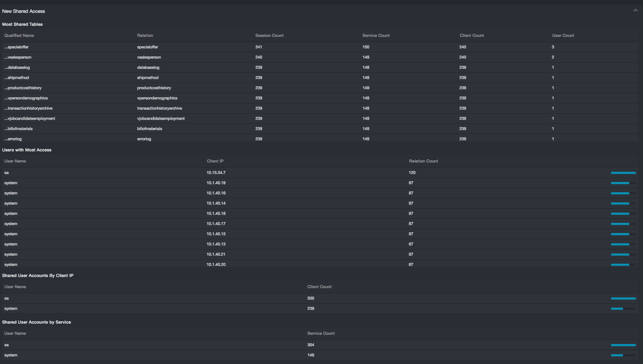The height and width of the screenshot is (364, 643).
Task: Sort by Session Count column header
Action: [x=269, y=36]
